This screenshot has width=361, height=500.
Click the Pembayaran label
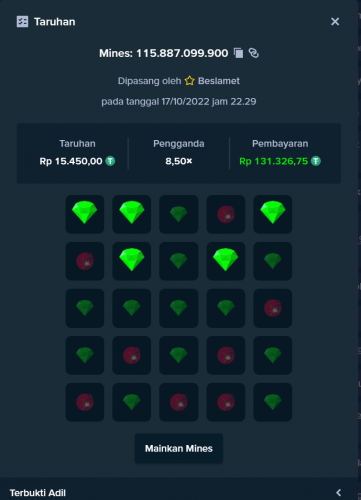[280, 144]
